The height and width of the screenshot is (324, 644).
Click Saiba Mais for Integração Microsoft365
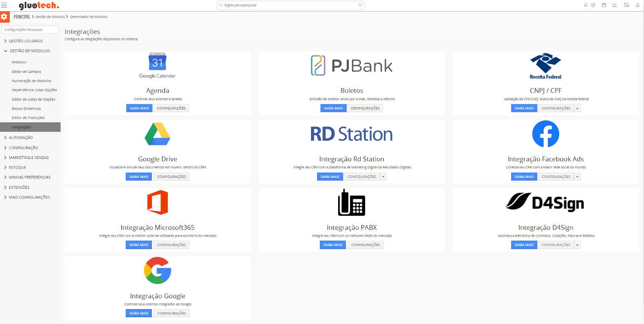(139, 245)
